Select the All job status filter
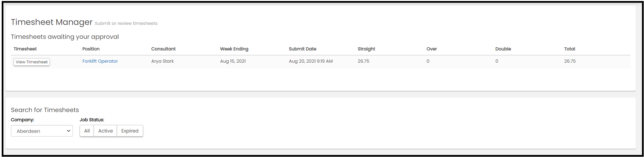 (87, 131)
